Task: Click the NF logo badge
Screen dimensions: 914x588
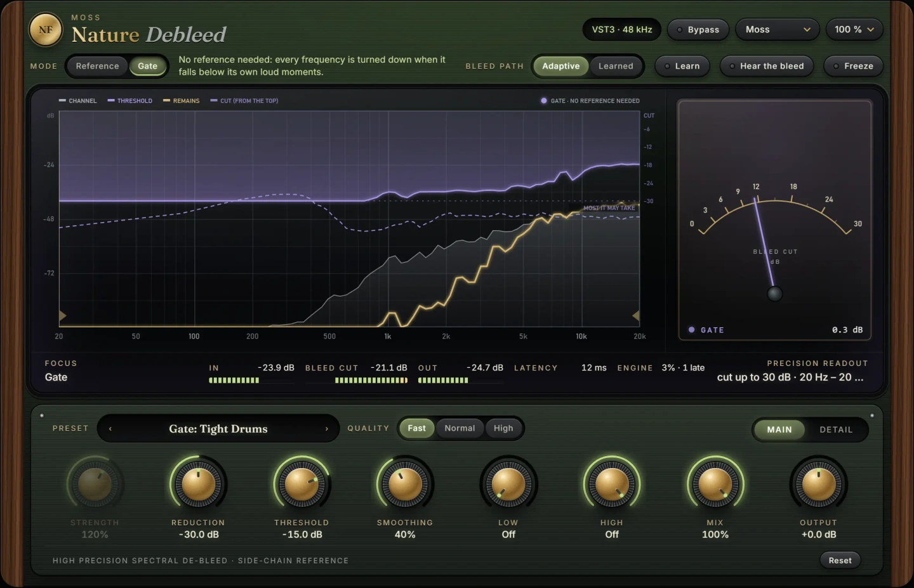Action: (x=46, y=30)
